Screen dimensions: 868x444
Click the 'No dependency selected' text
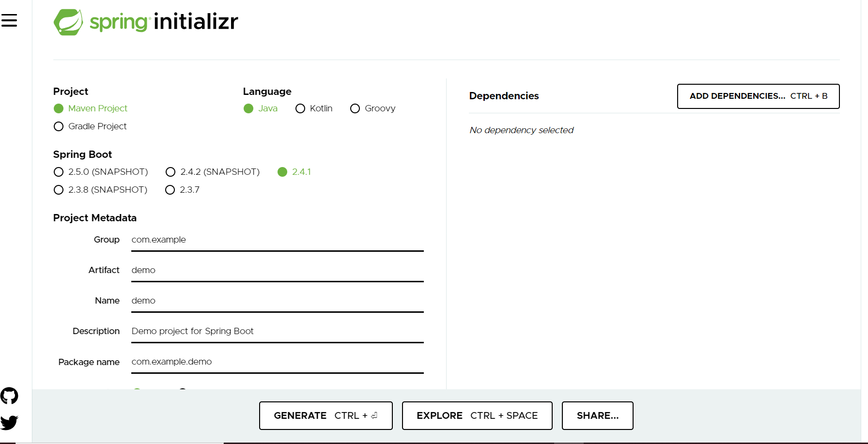522,130
